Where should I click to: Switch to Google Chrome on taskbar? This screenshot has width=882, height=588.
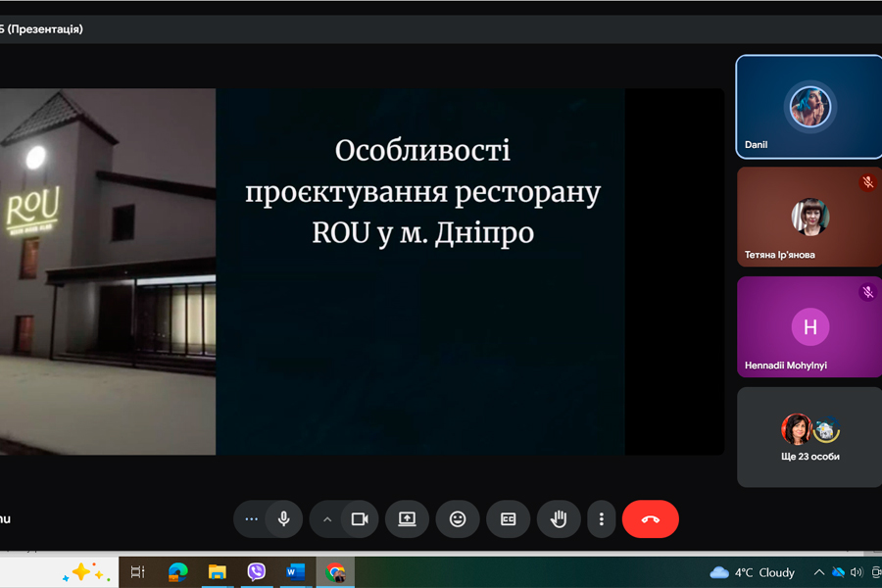point(335,572)
